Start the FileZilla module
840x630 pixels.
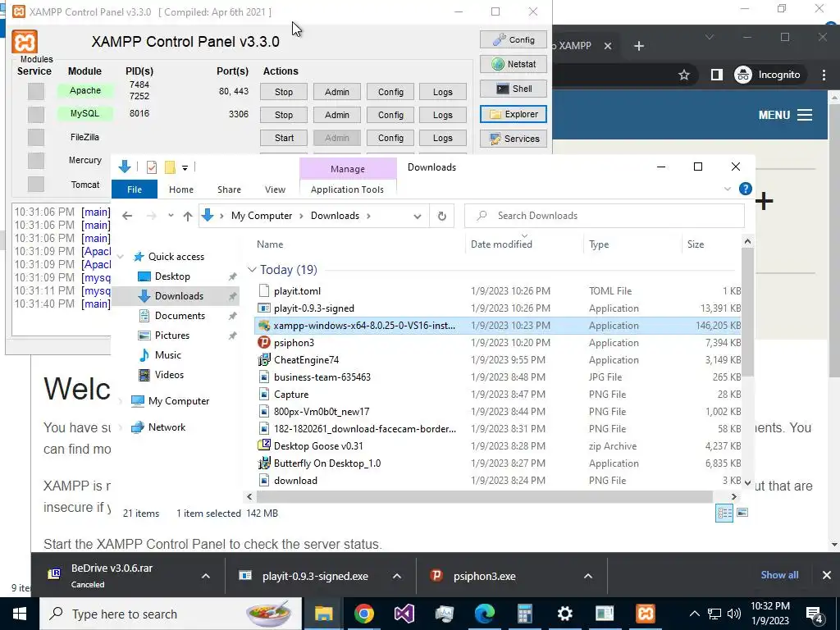click(283, 138)
